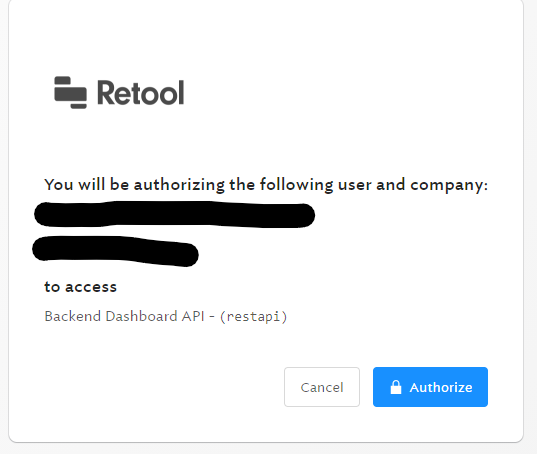Click the first blacked-out user line
Image resolution: width=537 pixels, height=454 pixels.
coord(174,214)
